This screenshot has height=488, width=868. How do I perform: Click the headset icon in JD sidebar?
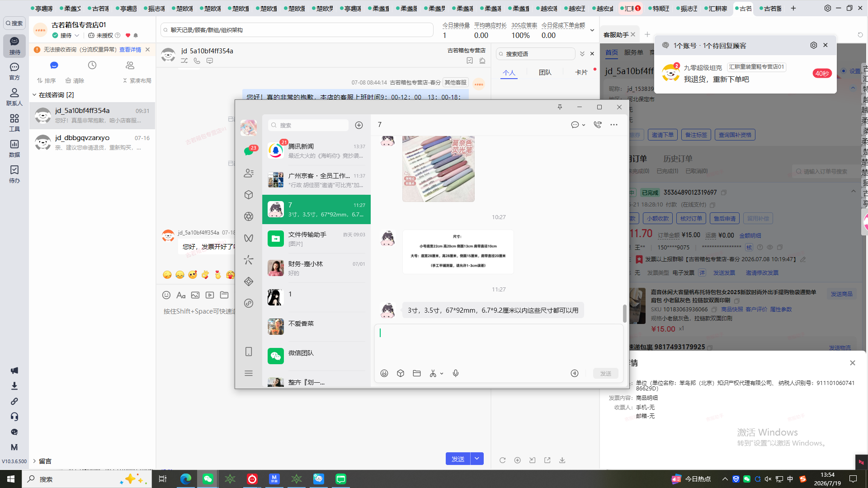pyautogui.click(x=14, y=417)
